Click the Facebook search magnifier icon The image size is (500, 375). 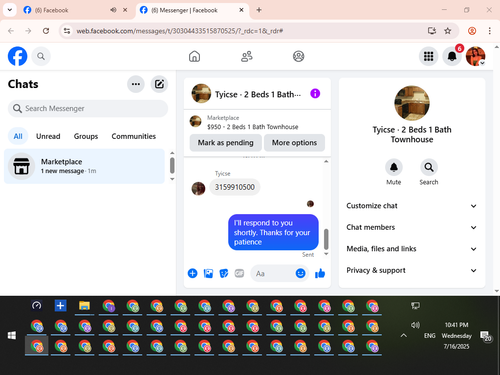pyautogui.click(x=41, y=56)
